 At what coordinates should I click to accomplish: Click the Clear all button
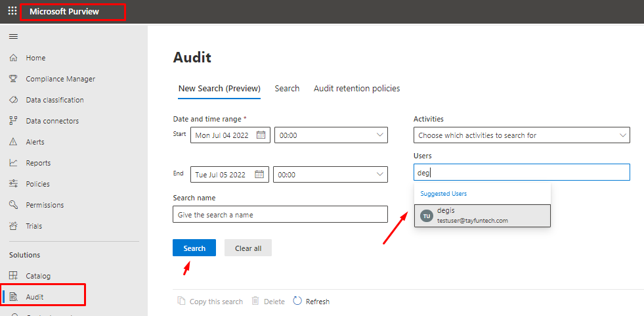(x=248, y=248)
